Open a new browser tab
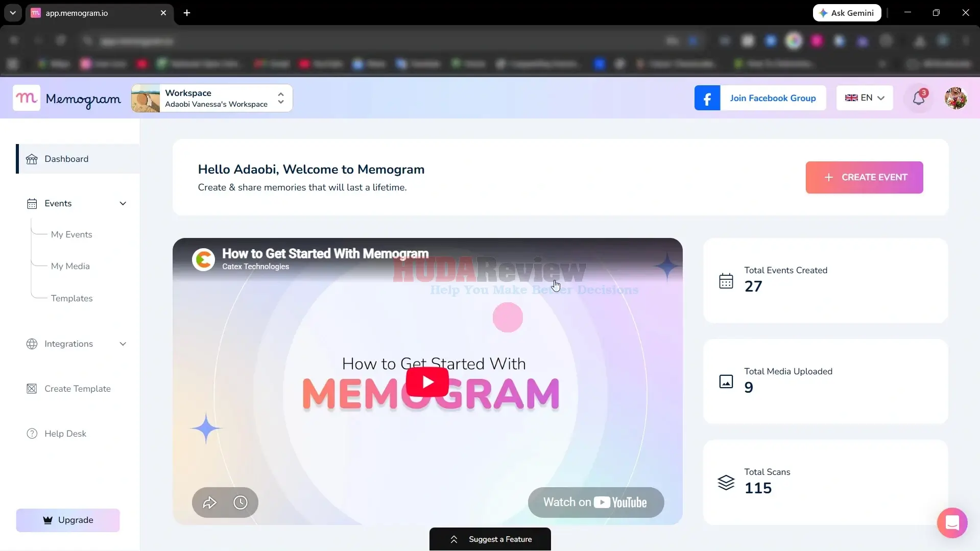 coord(187,13)
